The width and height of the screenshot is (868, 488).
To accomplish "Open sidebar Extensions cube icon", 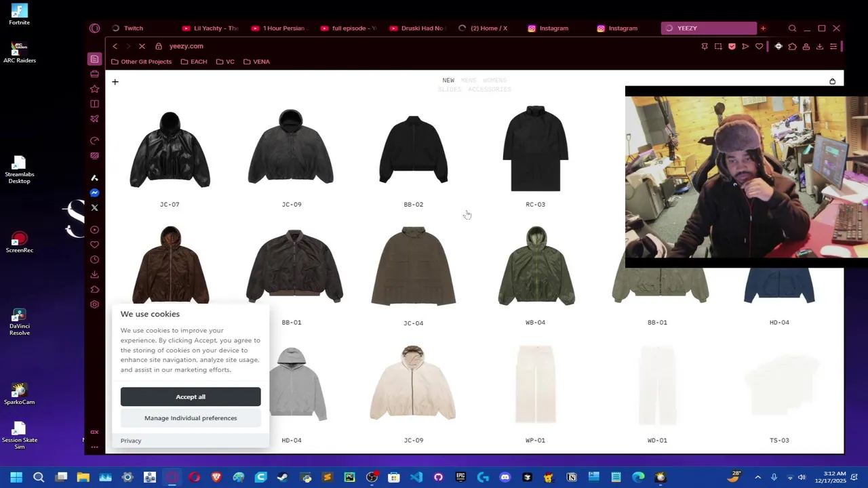I will [94, 289].
